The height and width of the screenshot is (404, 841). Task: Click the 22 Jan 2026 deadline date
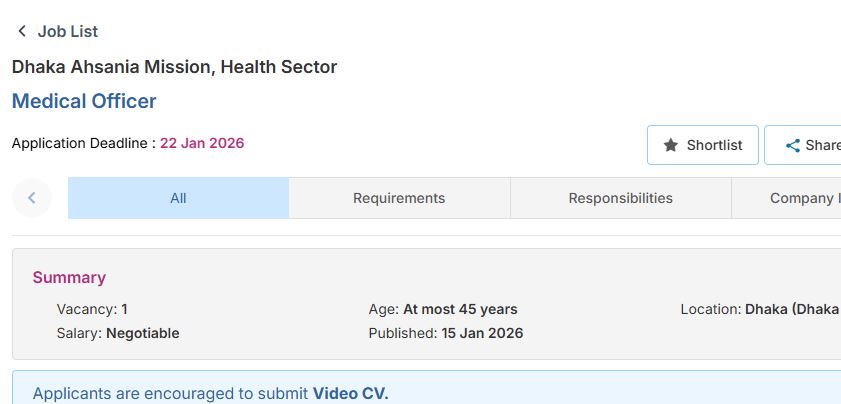click(202, 143)
